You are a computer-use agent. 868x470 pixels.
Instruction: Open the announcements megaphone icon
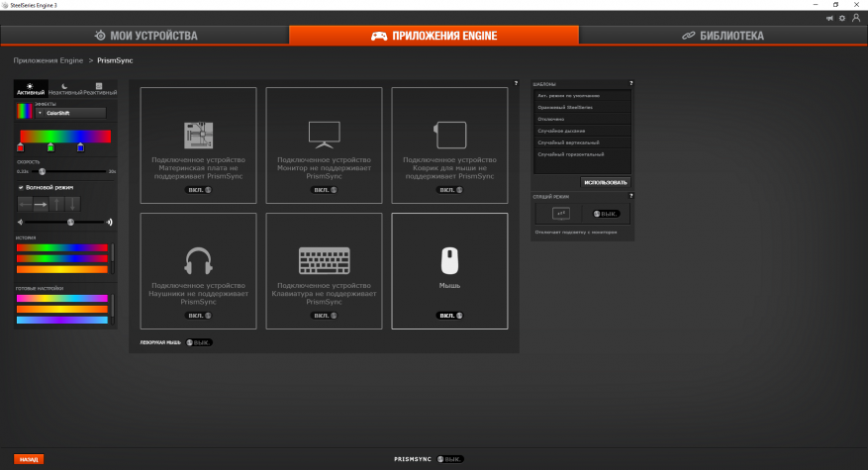(829, 18)
